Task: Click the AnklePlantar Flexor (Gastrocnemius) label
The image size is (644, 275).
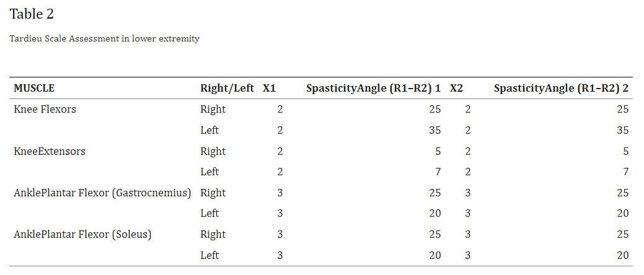Action: (102, 193)
